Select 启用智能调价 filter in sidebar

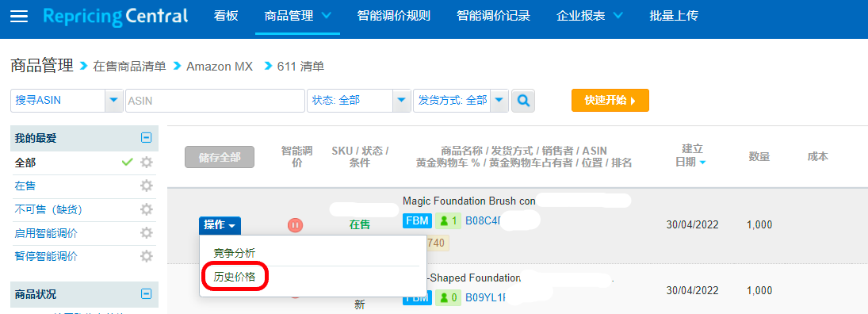(46, 232)
